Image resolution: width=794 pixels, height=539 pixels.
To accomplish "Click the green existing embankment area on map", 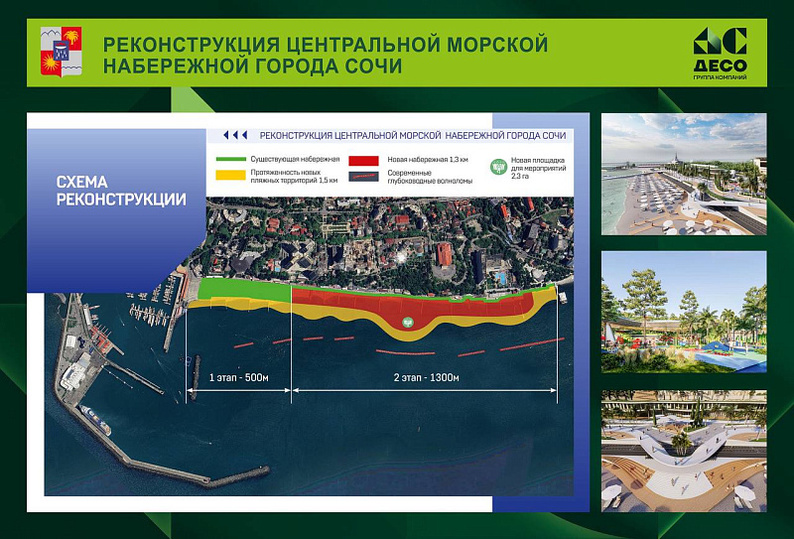I will 242,291.
